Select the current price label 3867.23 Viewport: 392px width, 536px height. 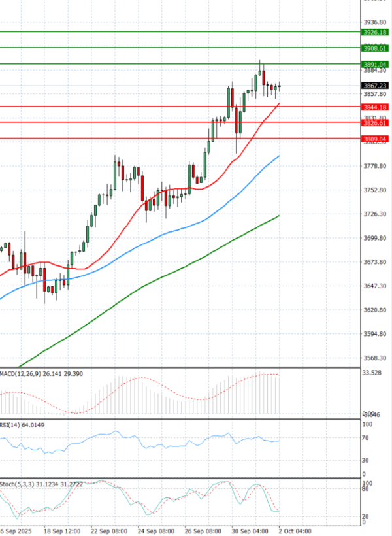374,86
